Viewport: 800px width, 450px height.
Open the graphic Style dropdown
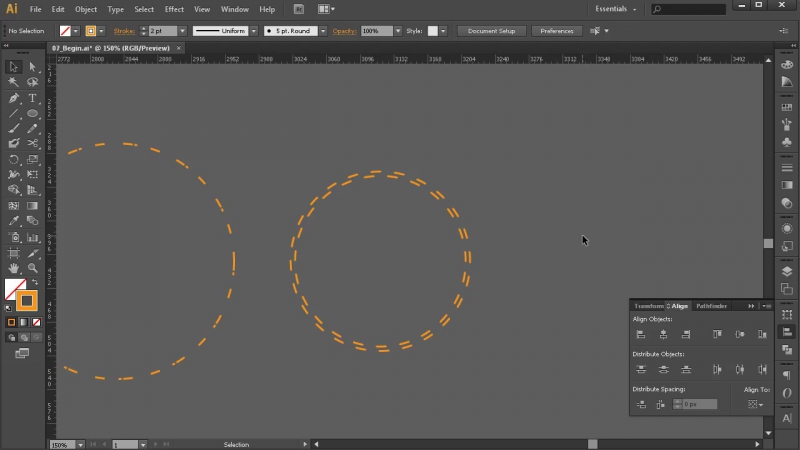pyautogui.click(x=443, y=31)
